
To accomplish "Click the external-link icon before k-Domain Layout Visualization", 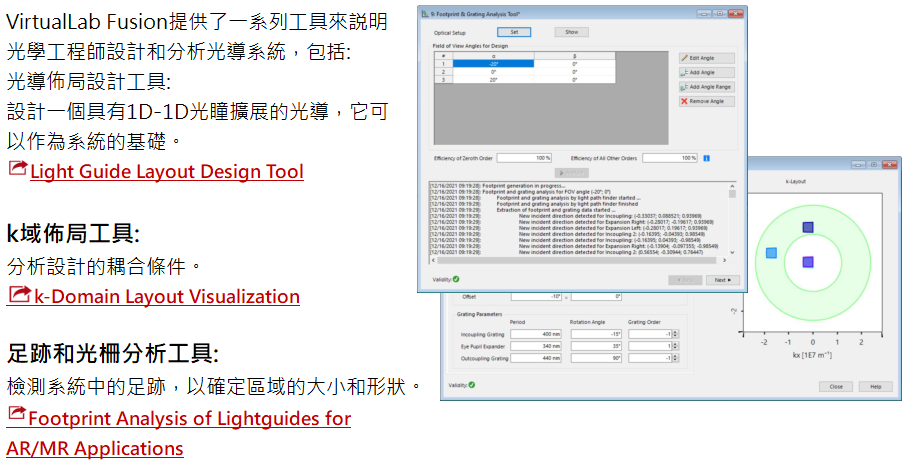I will tap(19, 294).
